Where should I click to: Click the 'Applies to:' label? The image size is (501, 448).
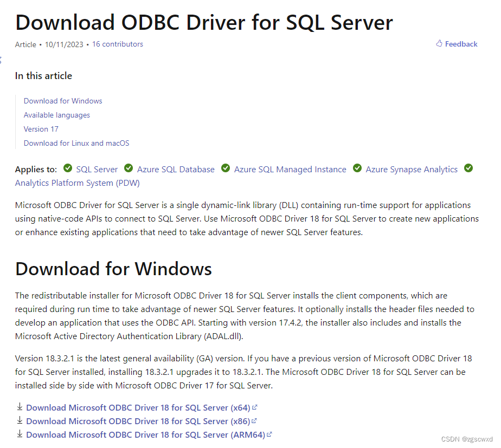coord(36,169)
